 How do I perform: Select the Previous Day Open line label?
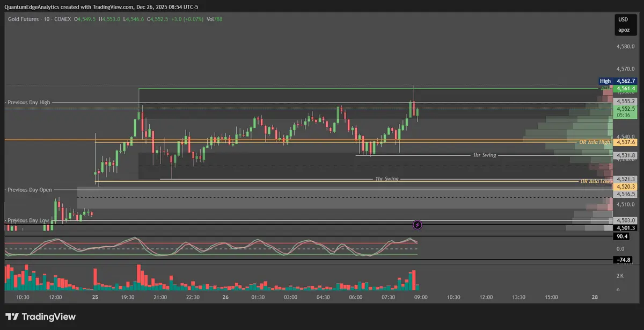(x=30, y=190)
